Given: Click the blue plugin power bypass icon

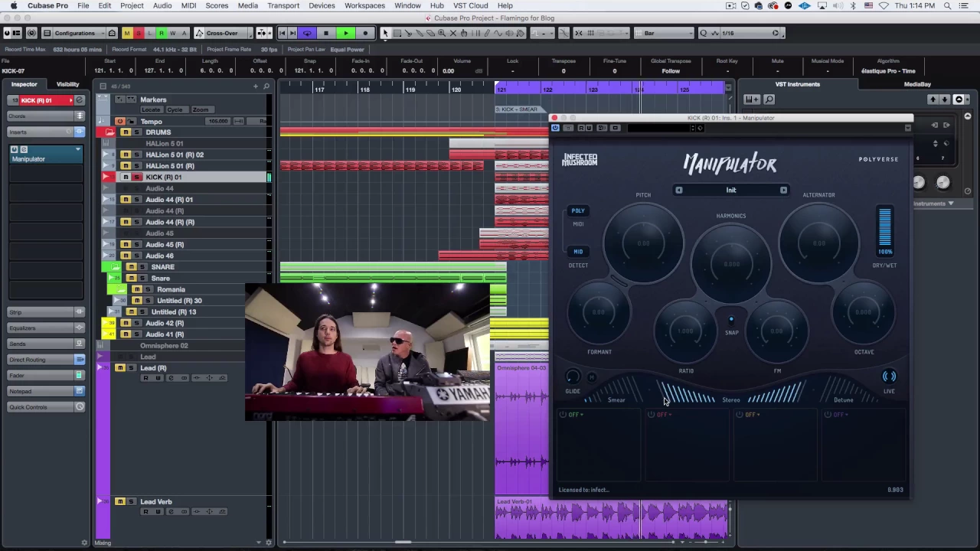Looking at the screenshot, I should click(x=556, y=128).
